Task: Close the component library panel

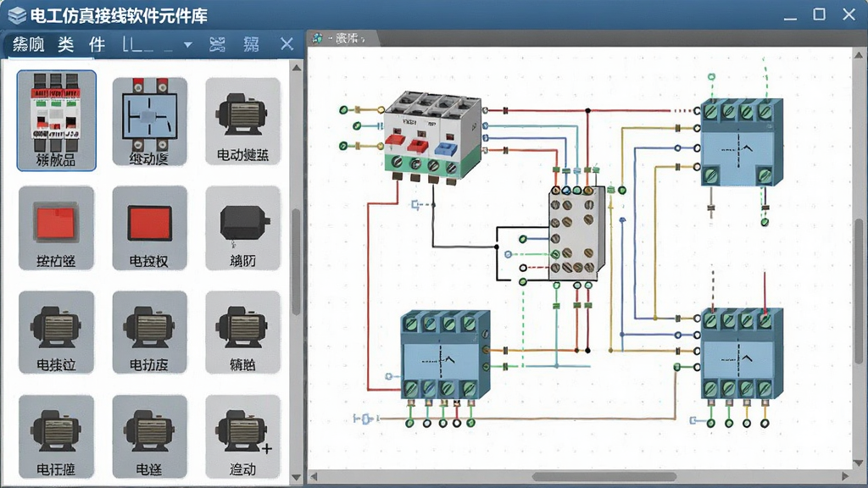Action: point(287,44)
